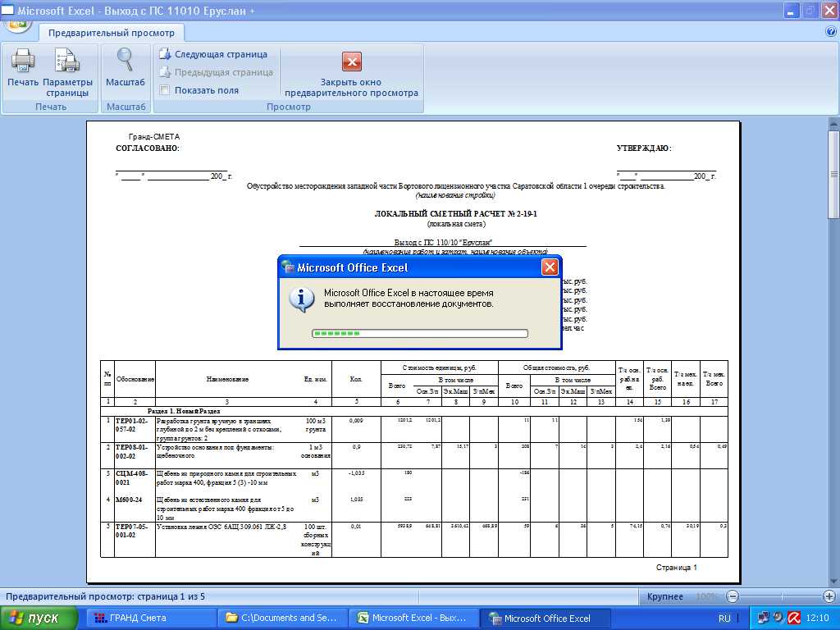Click the greyed Предыдущая страница button
Viewport: 840px width, 630px height.
(x=217, y=72)
